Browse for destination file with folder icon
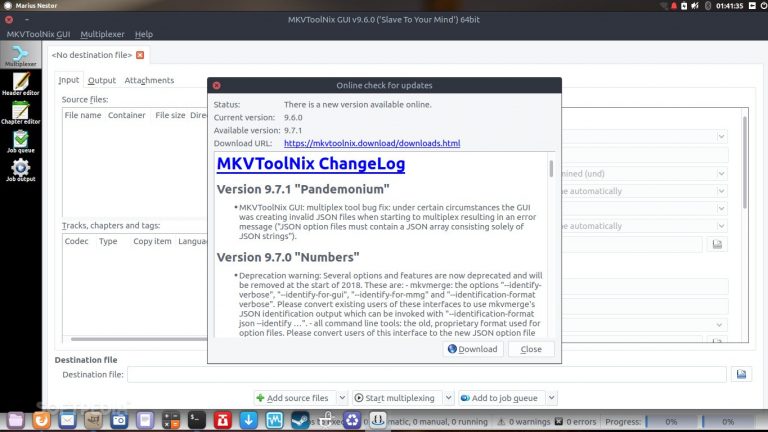The image size is (768, 432). tap(741, 374)
